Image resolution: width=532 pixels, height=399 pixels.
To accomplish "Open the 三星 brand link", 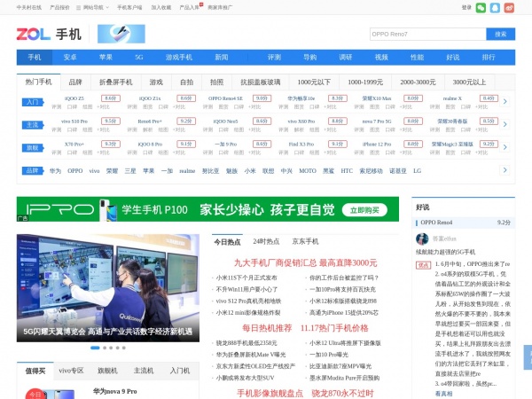I will pos(130,170).
